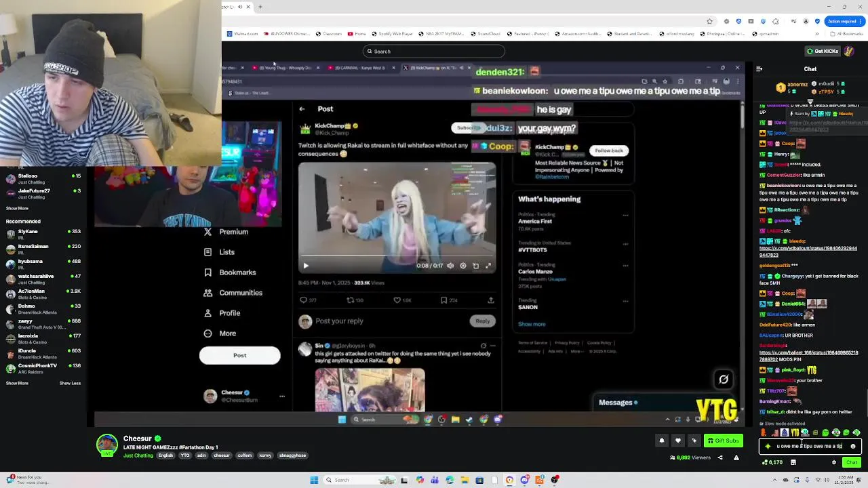Click the Kick site search bar
This screenshot has width=868, height=488.
click(x=434, y=51)
